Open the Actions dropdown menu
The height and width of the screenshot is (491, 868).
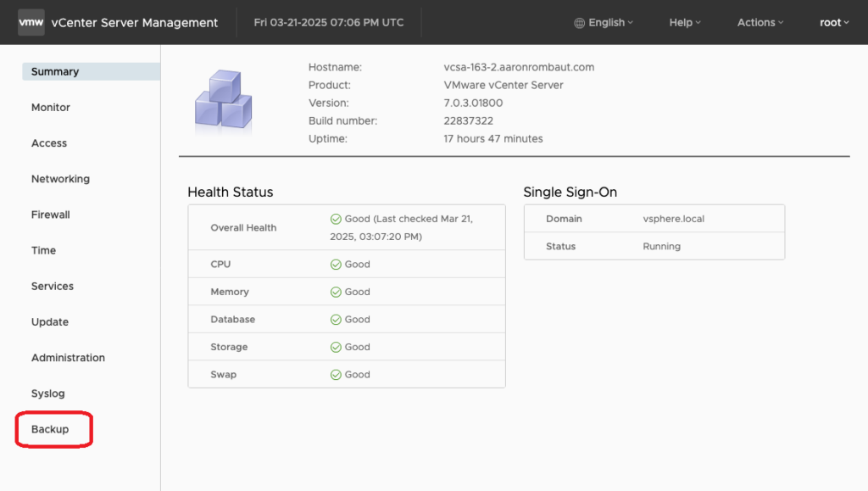click(759, 23)
